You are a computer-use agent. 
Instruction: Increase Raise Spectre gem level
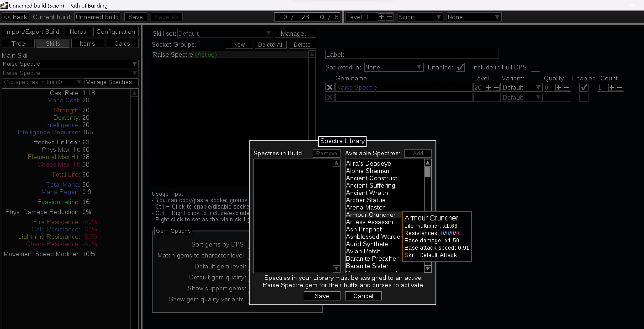click(x=488, y=87)
